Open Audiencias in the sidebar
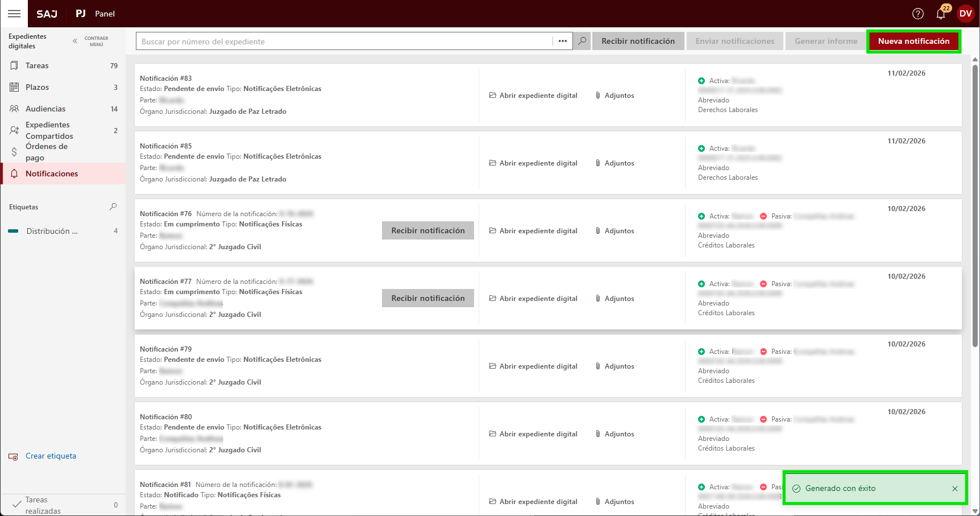 pos(45,109)
